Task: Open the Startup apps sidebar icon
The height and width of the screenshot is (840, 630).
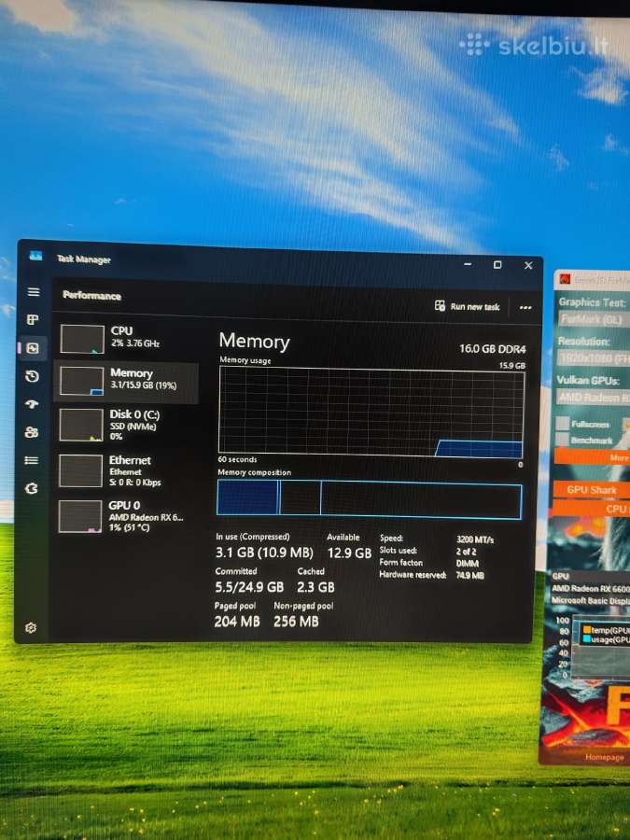Action: tap(32, 404)
